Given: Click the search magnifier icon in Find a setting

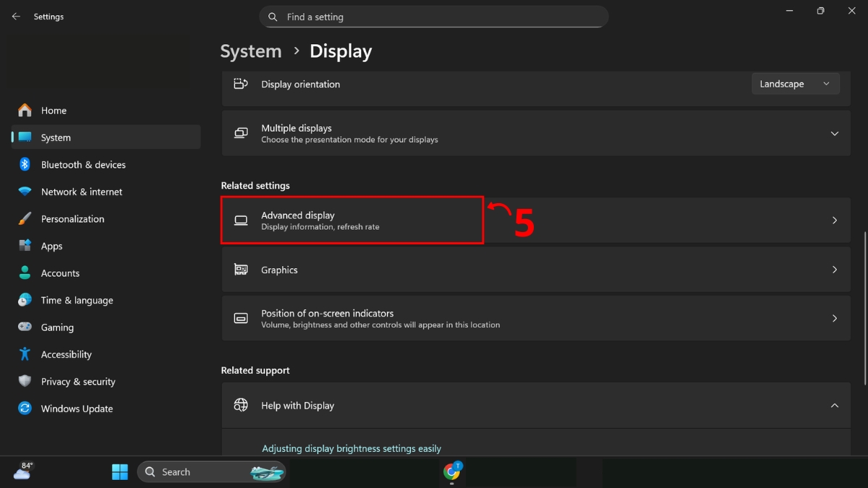Looking at the screenshot, I should (x=273, y=17).
